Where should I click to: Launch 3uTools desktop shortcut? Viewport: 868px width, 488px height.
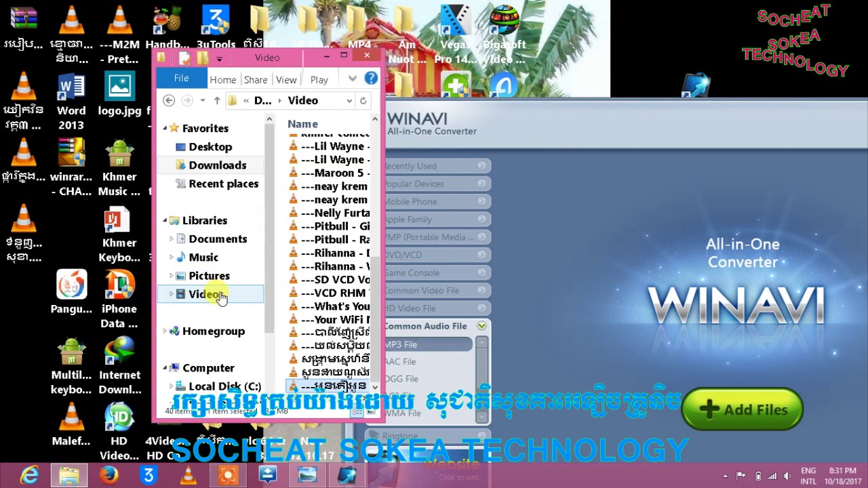(216, 27)
